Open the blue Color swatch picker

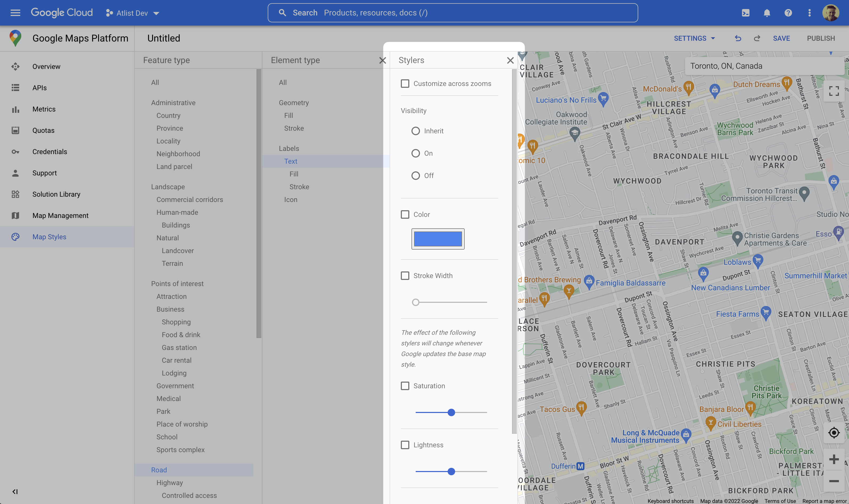pos(438,239)
